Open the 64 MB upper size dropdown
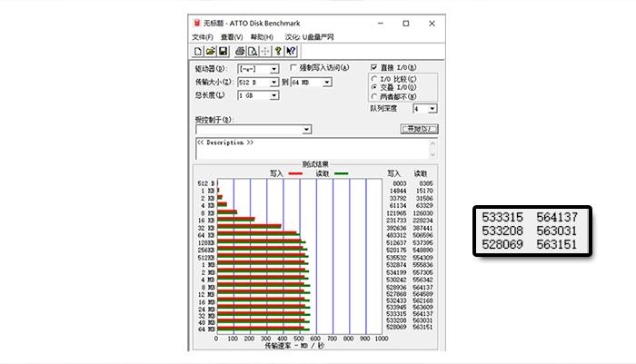This screenshot has width=636, height=364. (327, 83)
